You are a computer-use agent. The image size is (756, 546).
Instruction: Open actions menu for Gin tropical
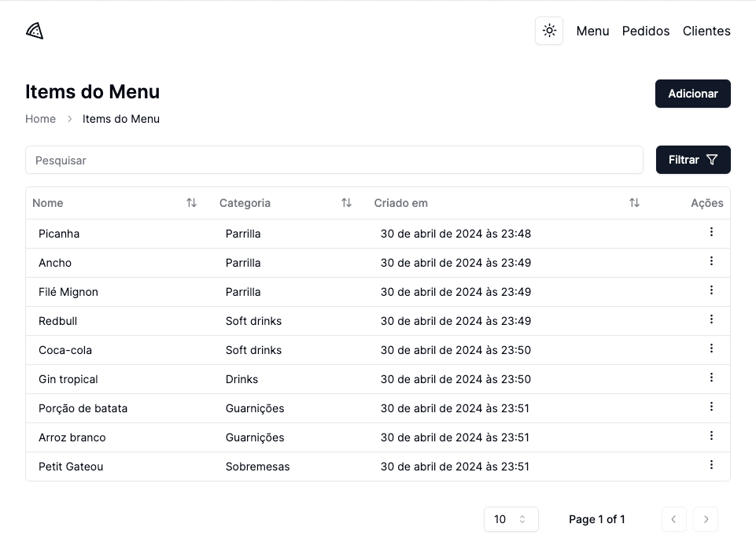pyautogui.click(x=711, y=378)
